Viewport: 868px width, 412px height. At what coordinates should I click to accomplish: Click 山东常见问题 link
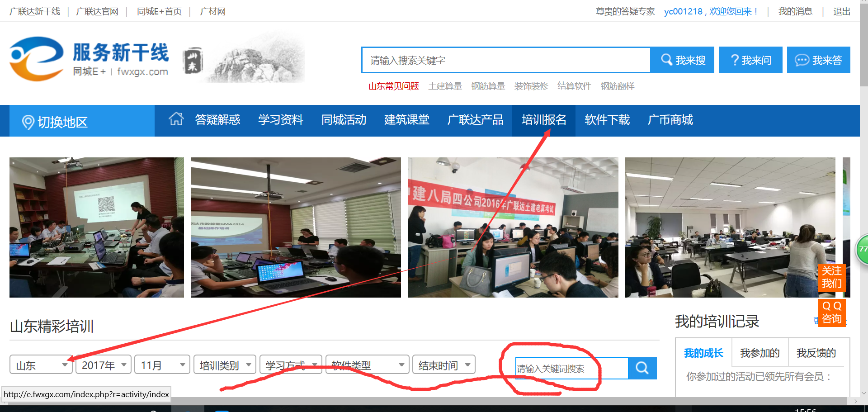point(393,86)
